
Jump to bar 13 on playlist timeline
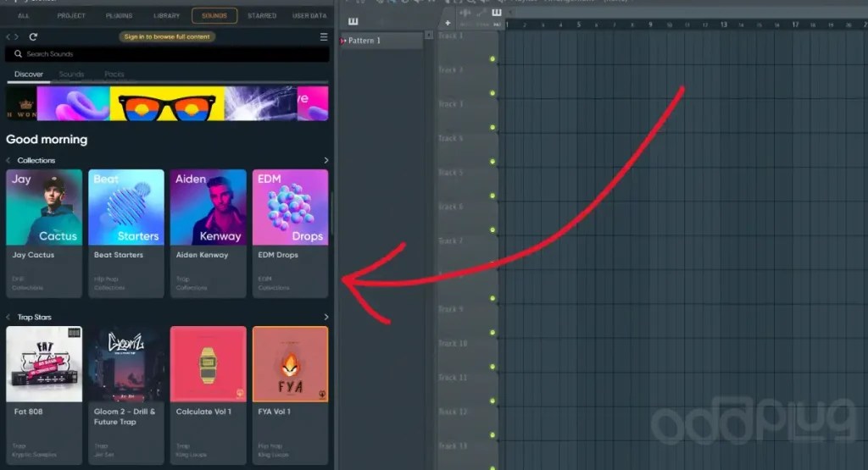click(x=724, y=25)
